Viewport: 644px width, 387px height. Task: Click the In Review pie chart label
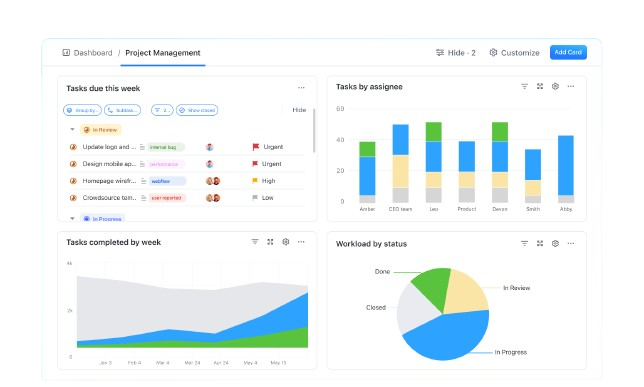coord(517,288)
